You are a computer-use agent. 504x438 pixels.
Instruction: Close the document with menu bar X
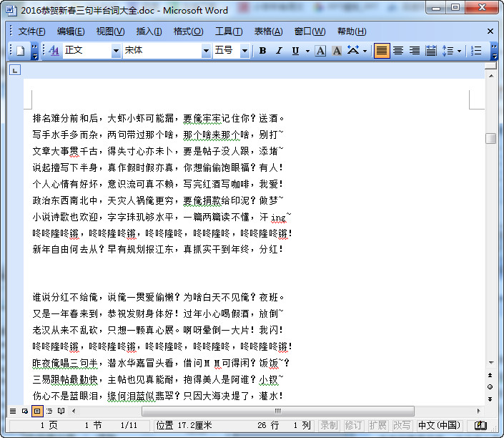point(490,31)
